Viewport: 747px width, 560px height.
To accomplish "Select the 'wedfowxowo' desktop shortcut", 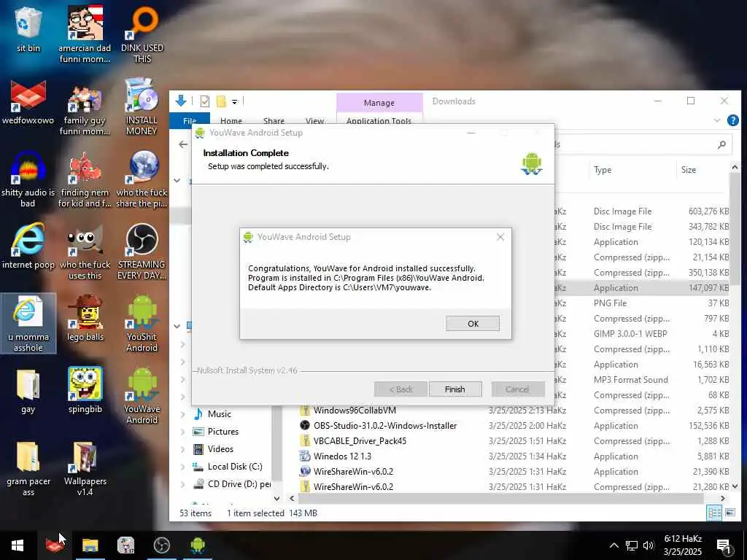I will (x=28, y=102).
